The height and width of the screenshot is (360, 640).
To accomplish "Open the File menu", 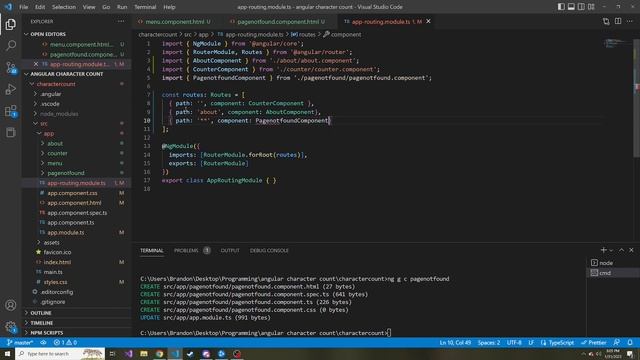I will [24, 7].
